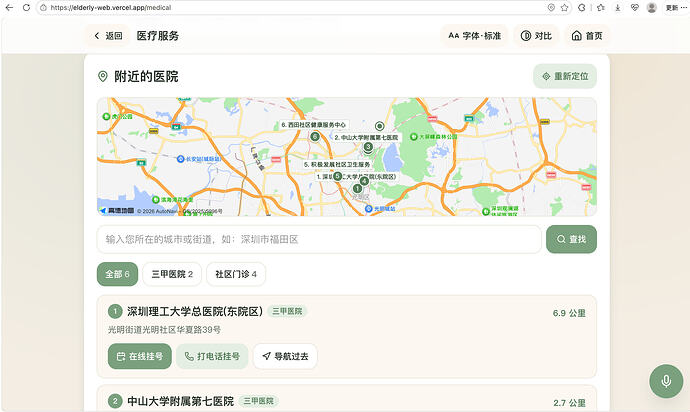Viewport: 690px width, 412px height.
Task: Click 打电话挂号 for 深圳理工大学总医院
Action: coord(212,356)
